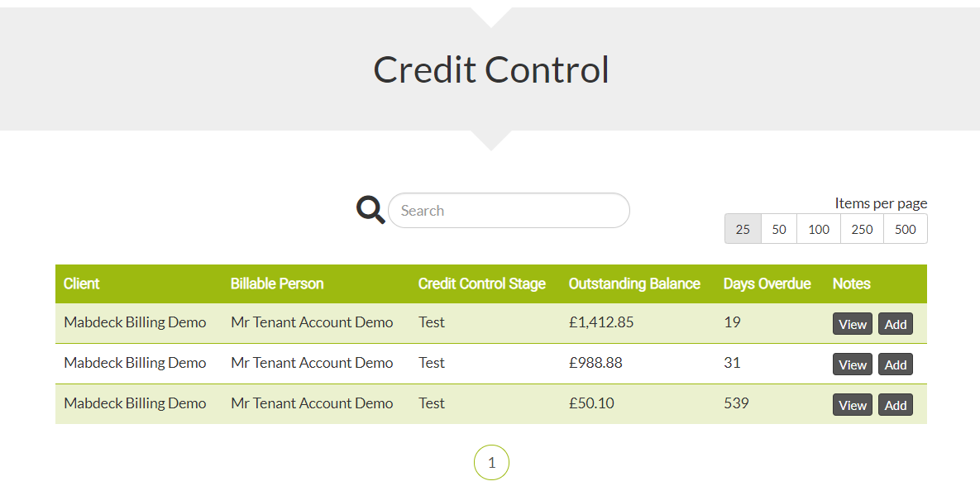Add note to the £988.88 balance row
Screen dimensions: 980x486
pos(896,364)
